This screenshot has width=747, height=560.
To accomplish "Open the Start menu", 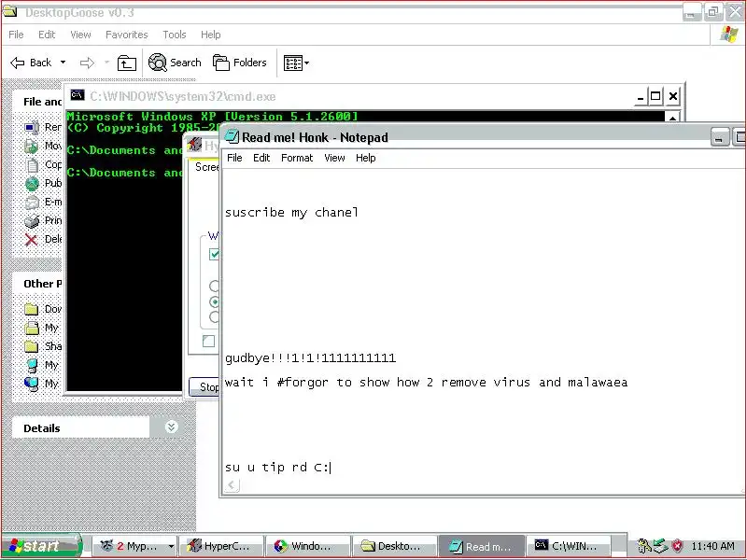I will tap(41, 546).
